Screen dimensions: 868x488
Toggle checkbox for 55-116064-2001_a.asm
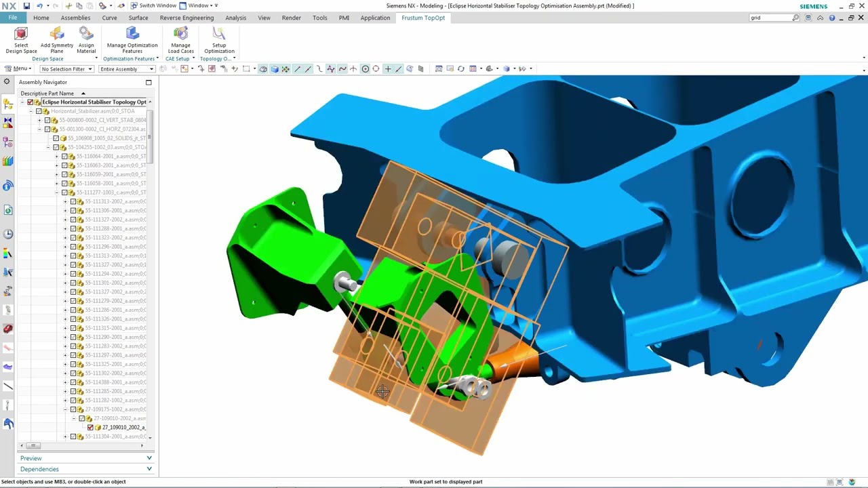click(64, 157)
